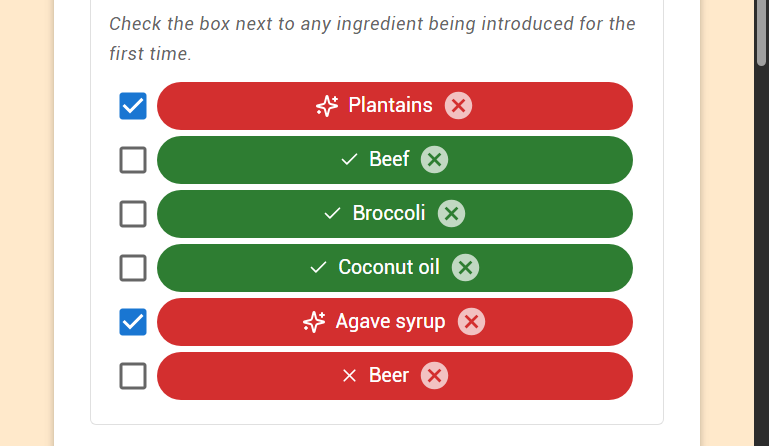This screenshot has height=446, width=769.
Task: Uncheck the Agave syrup checkbox
Action: pyautogui.click(x=133, y=322)
